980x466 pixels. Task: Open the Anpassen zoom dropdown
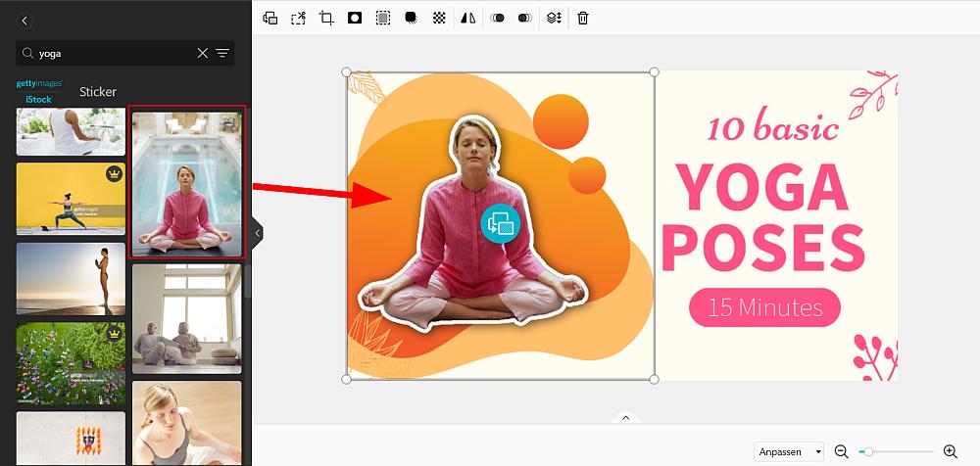[x=789, y=451]
